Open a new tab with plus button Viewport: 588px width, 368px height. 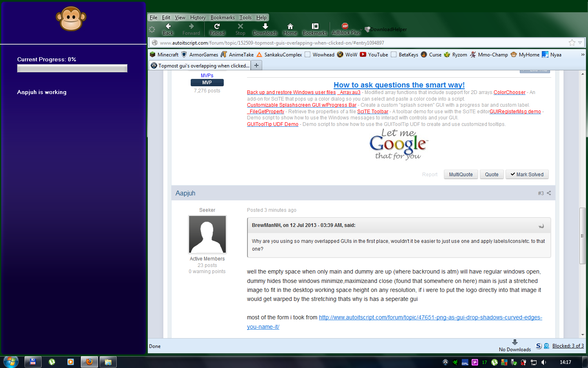[256, 65]
